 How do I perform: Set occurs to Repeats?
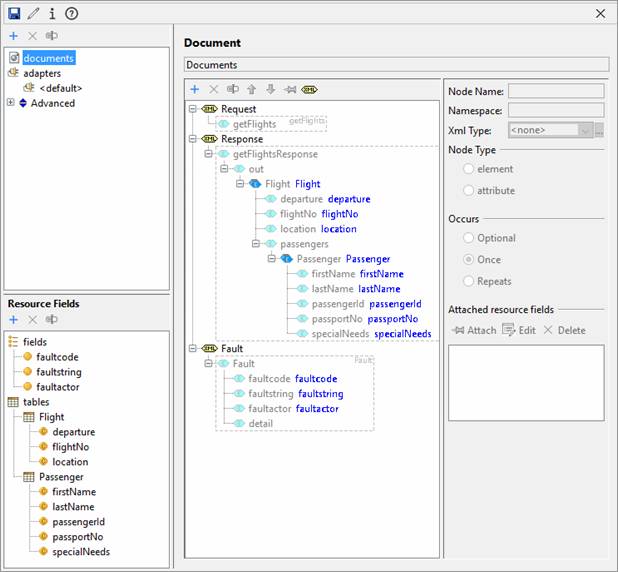[469, 282]
